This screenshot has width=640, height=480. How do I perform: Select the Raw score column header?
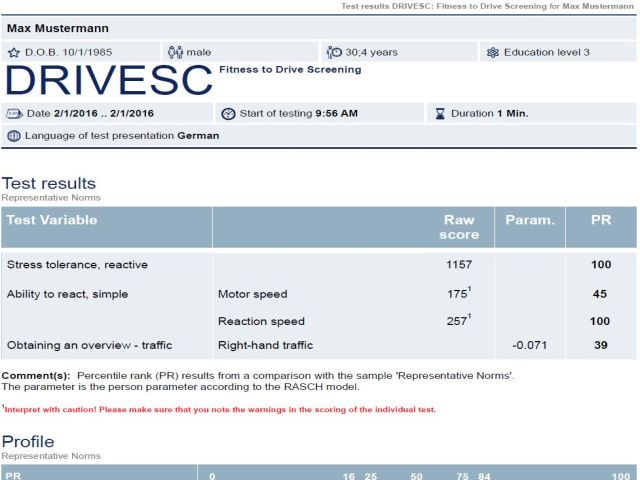tap(459, 227)
